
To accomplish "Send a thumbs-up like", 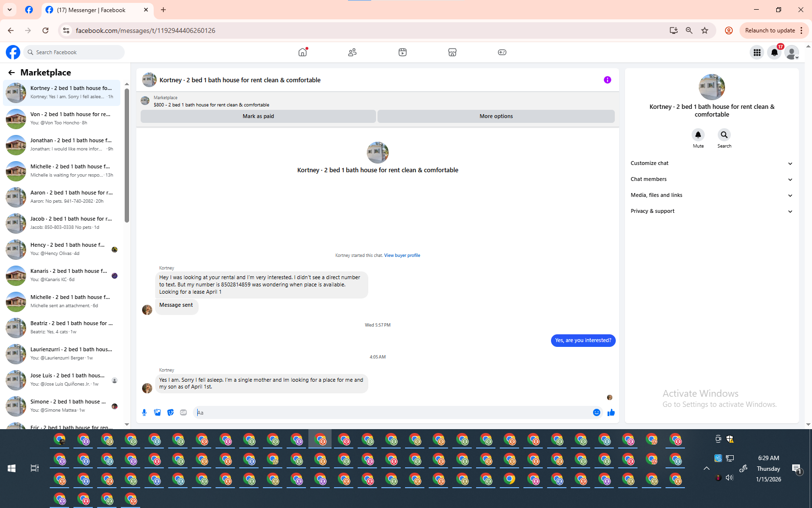I will point(611,413).
